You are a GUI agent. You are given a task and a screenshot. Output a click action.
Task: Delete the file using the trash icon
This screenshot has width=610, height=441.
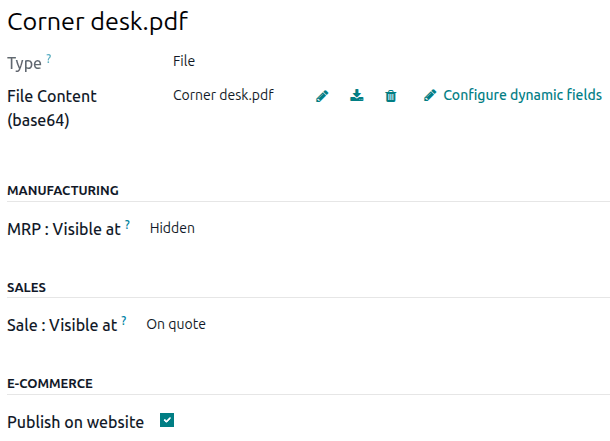pyautogui.click(x=391, y=96)
